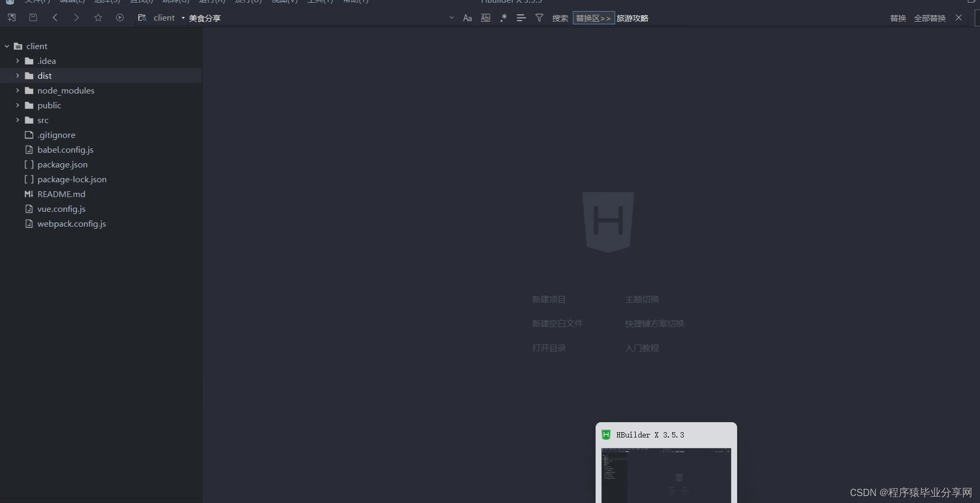Expand the dist folder
This screenshot has height=503, width=980.
17,76
